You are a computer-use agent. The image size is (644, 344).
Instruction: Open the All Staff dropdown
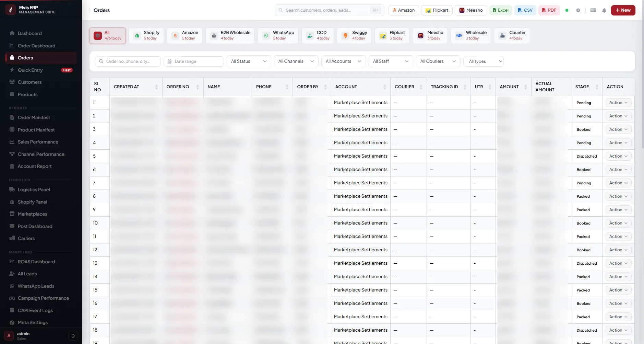pos(391,61)
